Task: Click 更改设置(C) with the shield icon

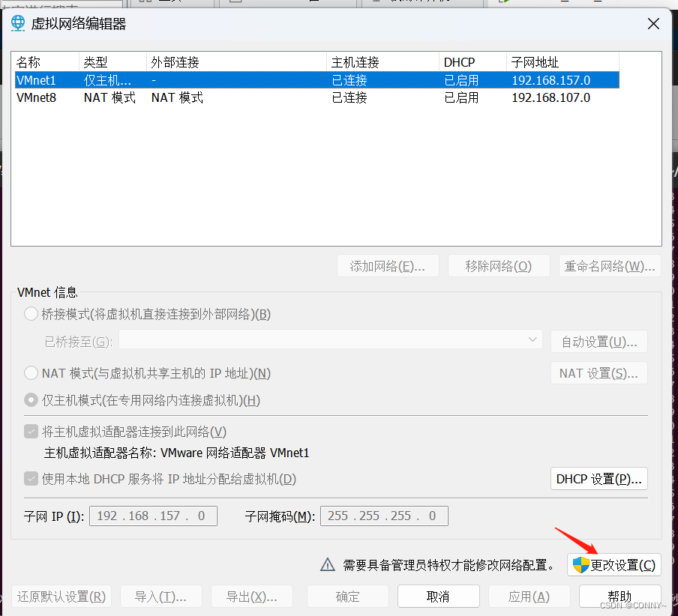Action: (614, 564)
